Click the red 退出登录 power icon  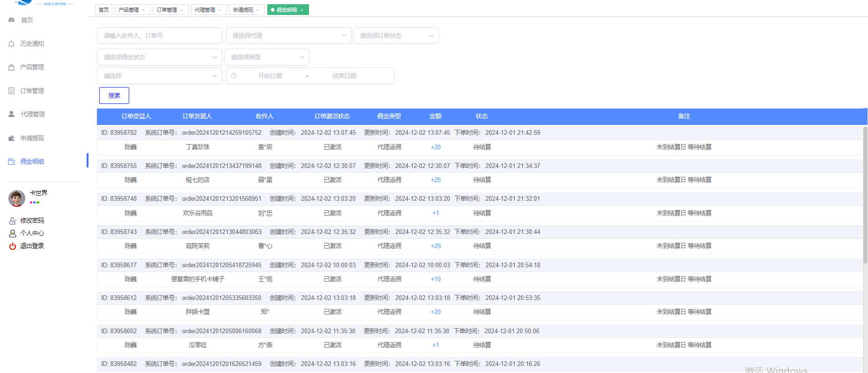(x=13, y=246)
